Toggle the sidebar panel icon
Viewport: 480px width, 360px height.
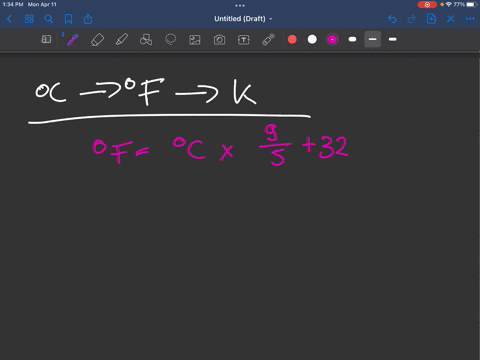[46, 39]
